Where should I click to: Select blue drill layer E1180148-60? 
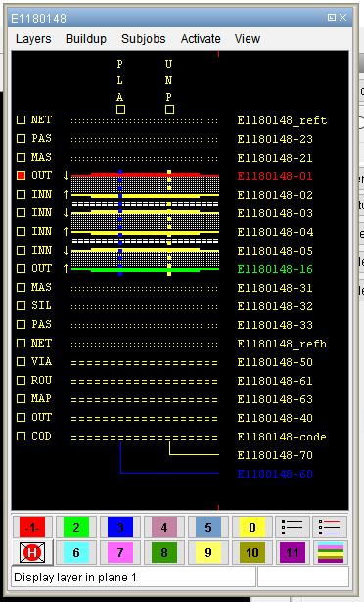275,474
